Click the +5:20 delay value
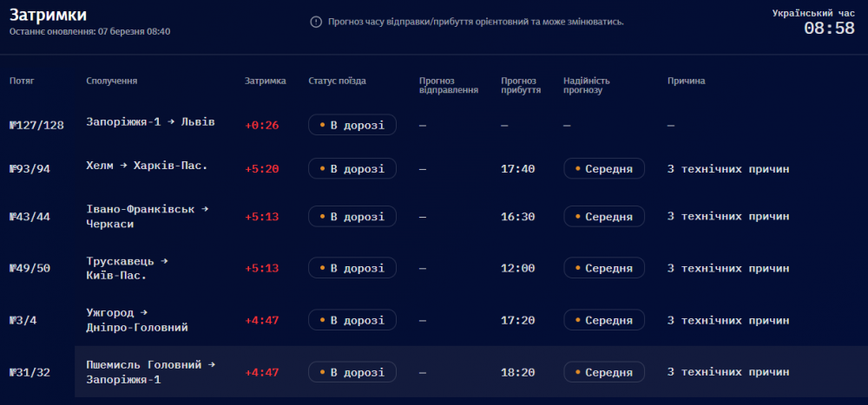 [261, 169]
